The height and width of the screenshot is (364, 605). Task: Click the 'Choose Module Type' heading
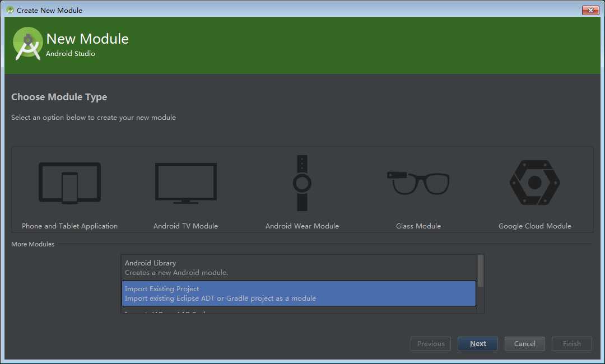[59, 97]
